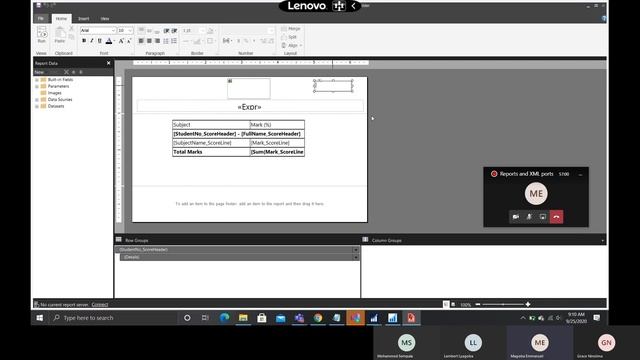Apply bold formatting in the Font group
Image resolution: width=640 pixels, height=360 pixels.
coord(84,41)
